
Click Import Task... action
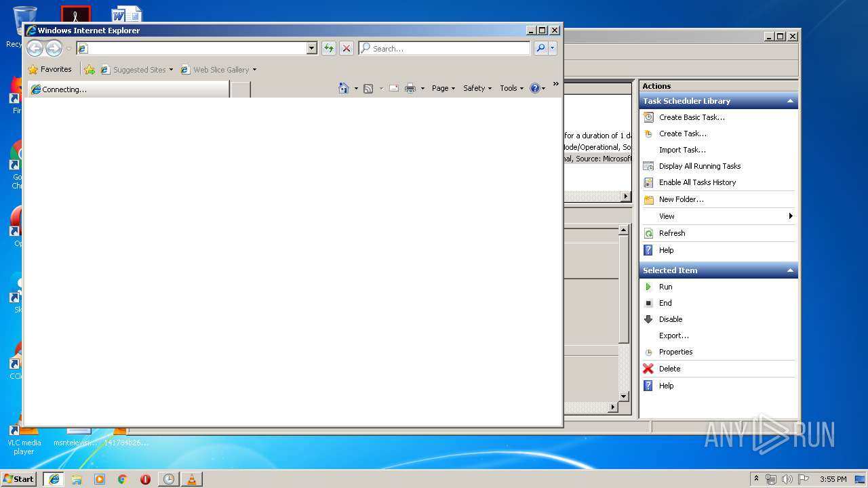pyautogui.click(x=682, y=150)
